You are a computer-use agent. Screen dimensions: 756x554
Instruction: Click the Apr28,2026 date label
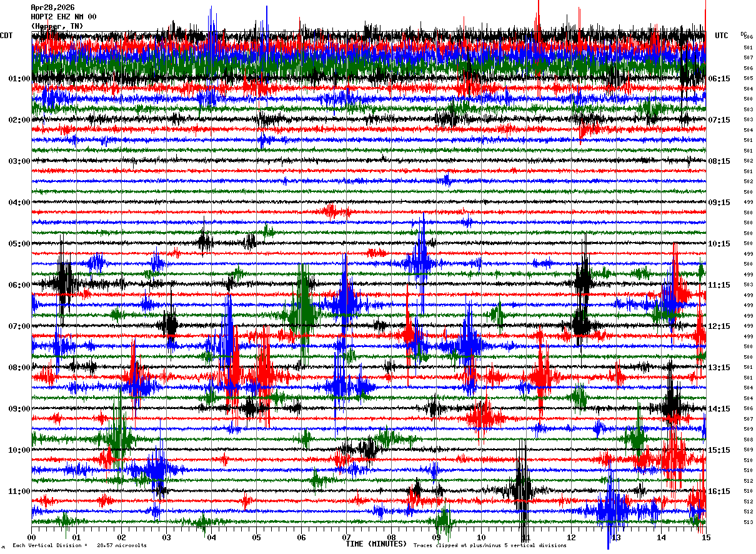point(52,8)
